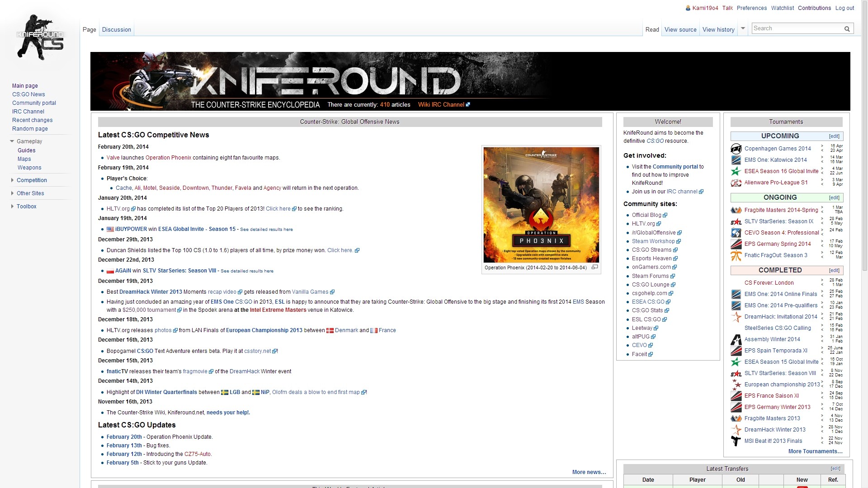The height and width of the screenshot is (488, 868).
Task: Click the France flag icon in news
Action: click(374, 331)
